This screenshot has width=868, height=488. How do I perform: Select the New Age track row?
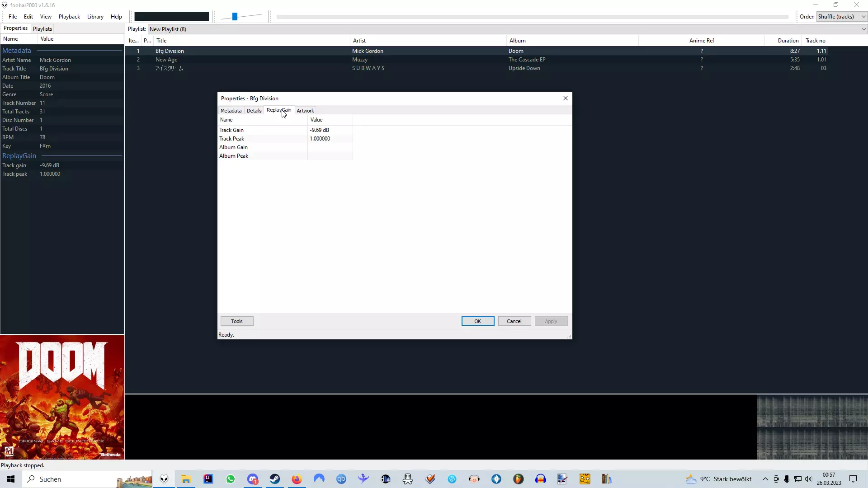pos(166,60)
